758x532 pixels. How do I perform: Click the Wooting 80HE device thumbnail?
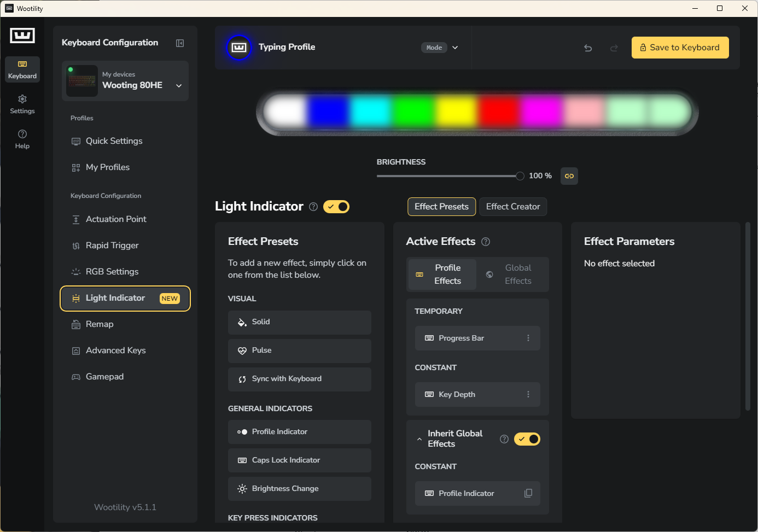point(82,81)
